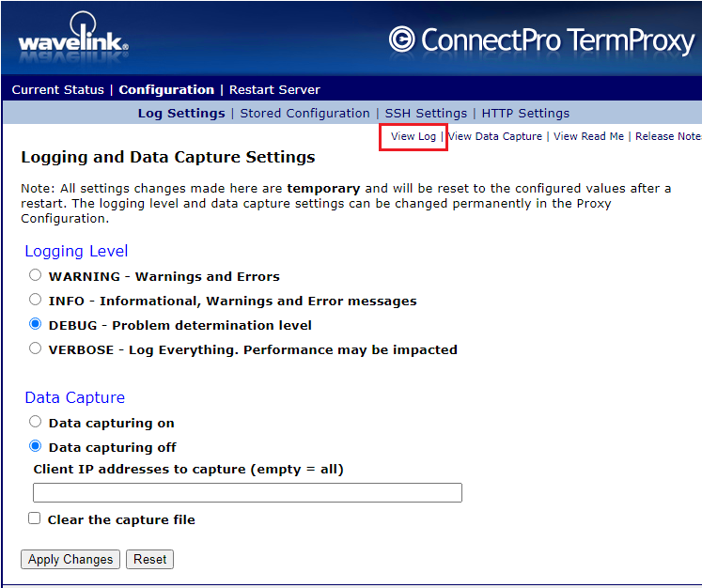Select the VERBOSE logging level
The height and width of the screenshot is (588, 702).
point(36,349)
